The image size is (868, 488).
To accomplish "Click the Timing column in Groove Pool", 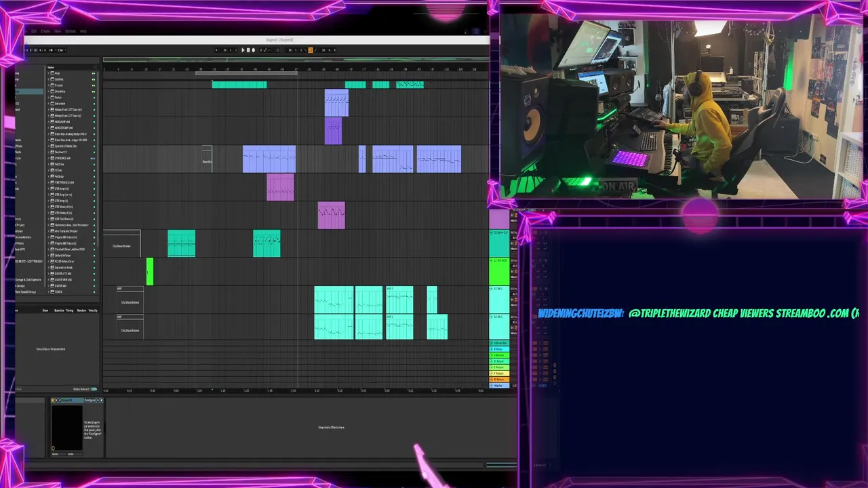I will click(x=70, y=310).
